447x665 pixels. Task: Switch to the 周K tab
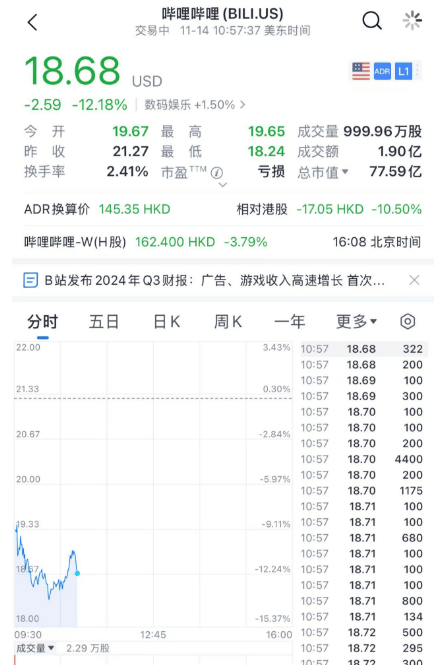[228, 321]
